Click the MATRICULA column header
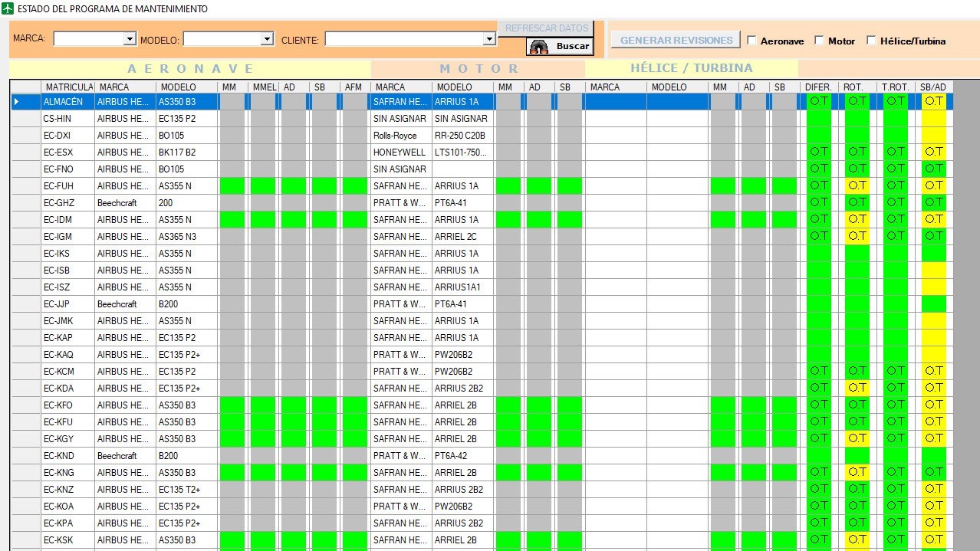This screenshot has width=980, height=551. pos(68,87)
